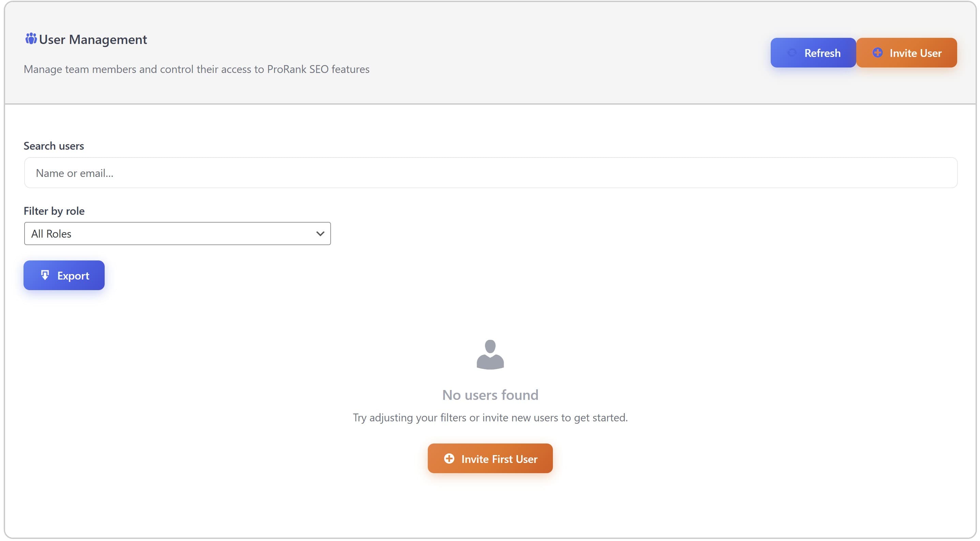Expand the Filter by role selector
980x541 pixels.
coord(177,233)
